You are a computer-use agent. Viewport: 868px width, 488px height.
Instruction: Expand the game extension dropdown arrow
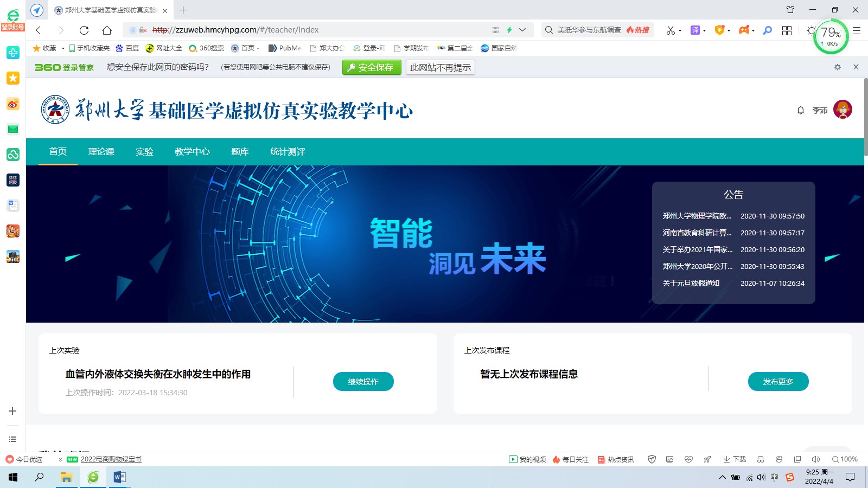coord(753,31)
